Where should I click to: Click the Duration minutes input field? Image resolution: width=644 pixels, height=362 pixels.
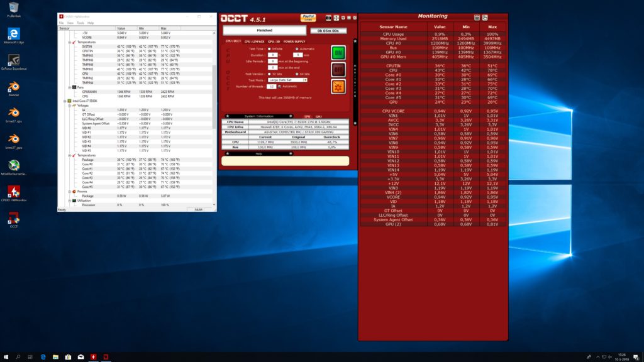pos(297,55)
